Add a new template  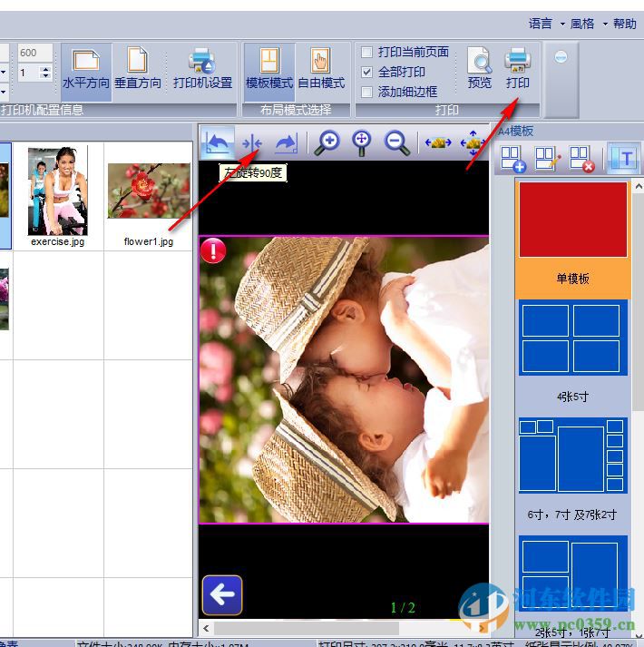point(512,159)
